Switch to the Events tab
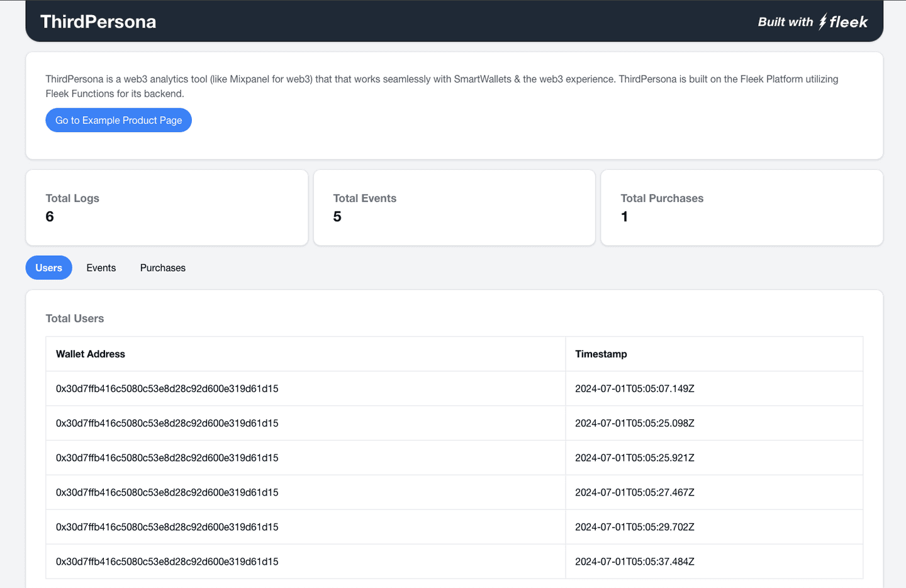The image size is (906, 588). tap(101, 268)
